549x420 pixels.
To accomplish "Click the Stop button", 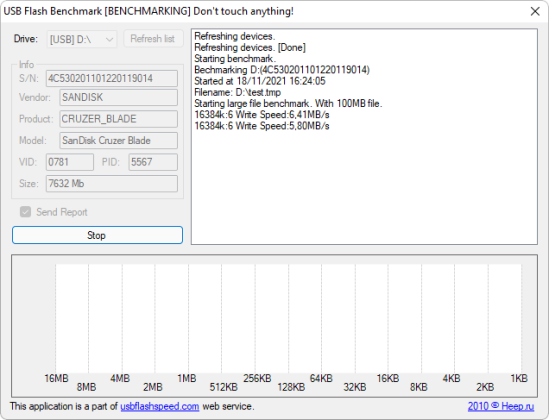I will tap(97, 235).
